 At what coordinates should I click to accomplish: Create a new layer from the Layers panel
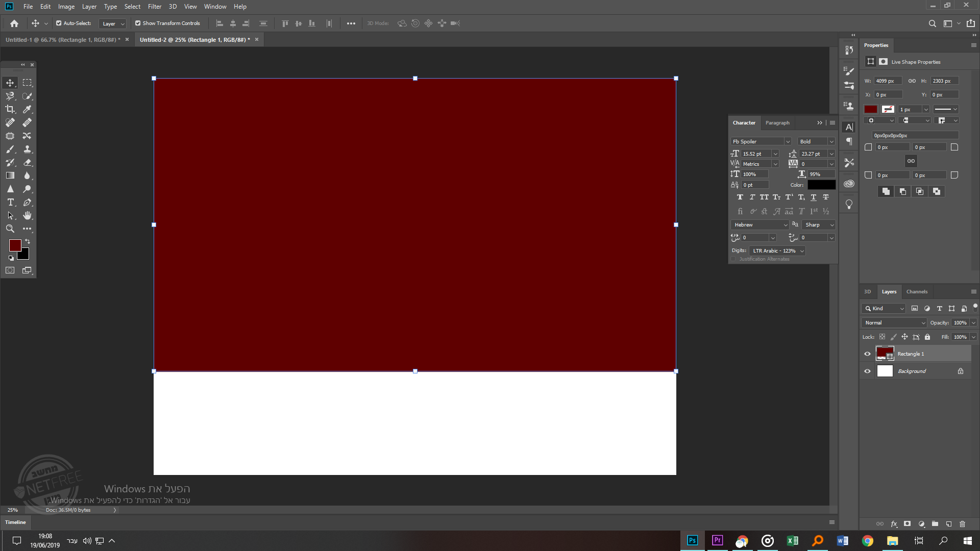click(949, 524)
